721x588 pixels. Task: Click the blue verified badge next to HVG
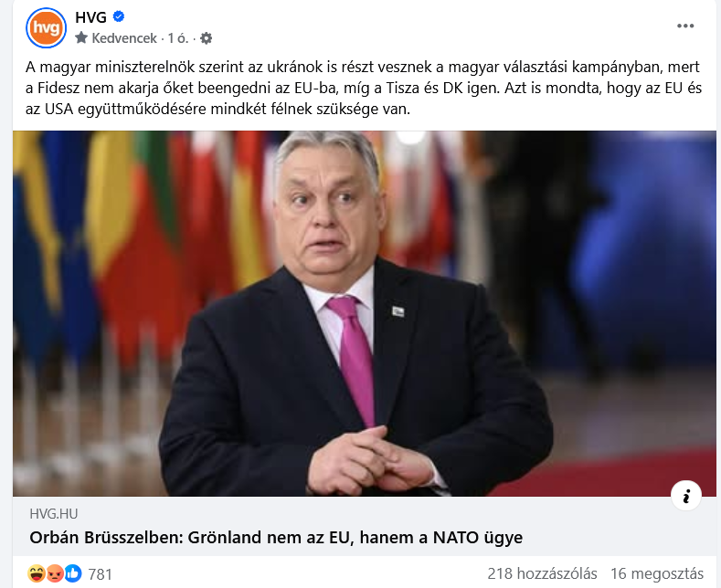click(119, 17)
